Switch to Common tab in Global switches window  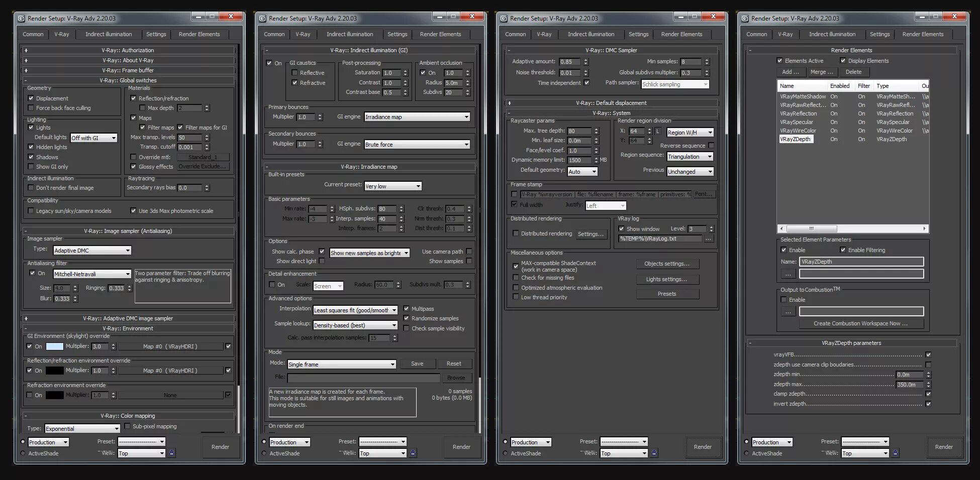(x=33, y=34)
